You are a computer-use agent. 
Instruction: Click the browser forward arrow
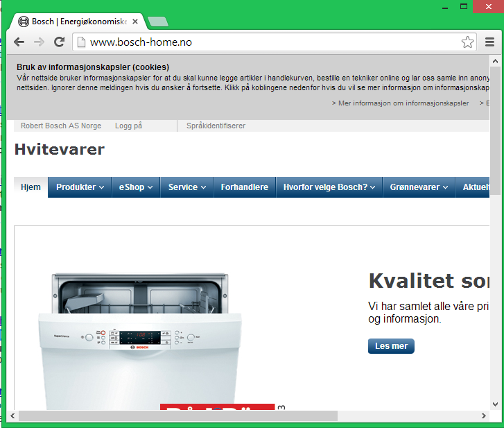(x=40, y=42)
